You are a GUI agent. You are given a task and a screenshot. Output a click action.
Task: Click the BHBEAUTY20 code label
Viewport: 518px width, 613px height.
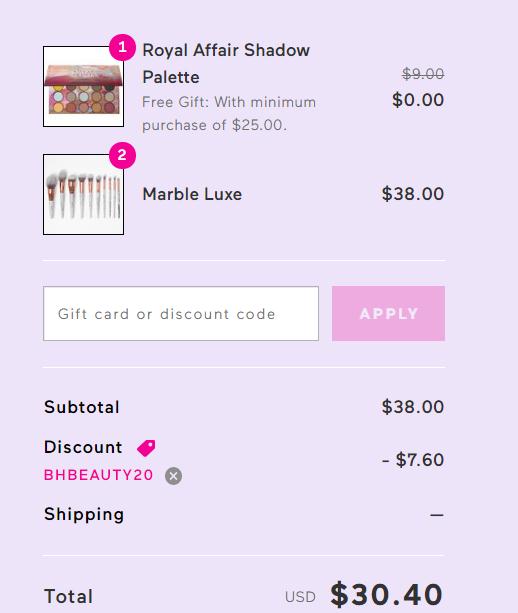98,475
